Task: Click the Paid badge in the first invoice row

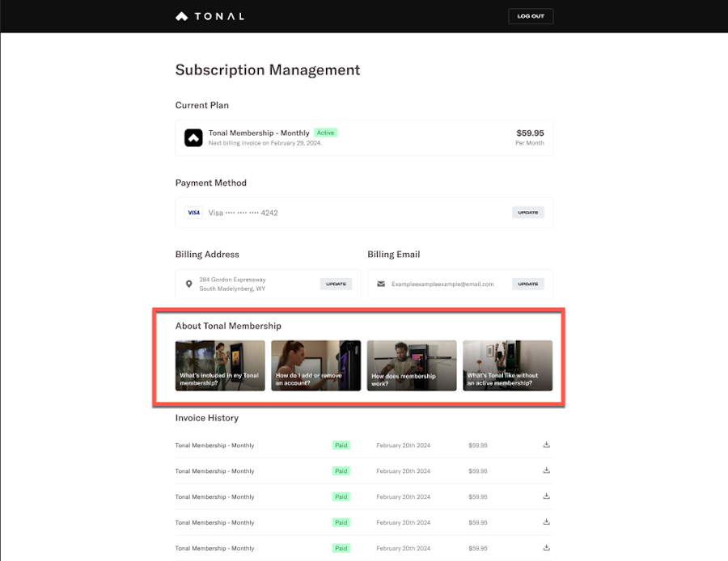Action: click(341, 445)
